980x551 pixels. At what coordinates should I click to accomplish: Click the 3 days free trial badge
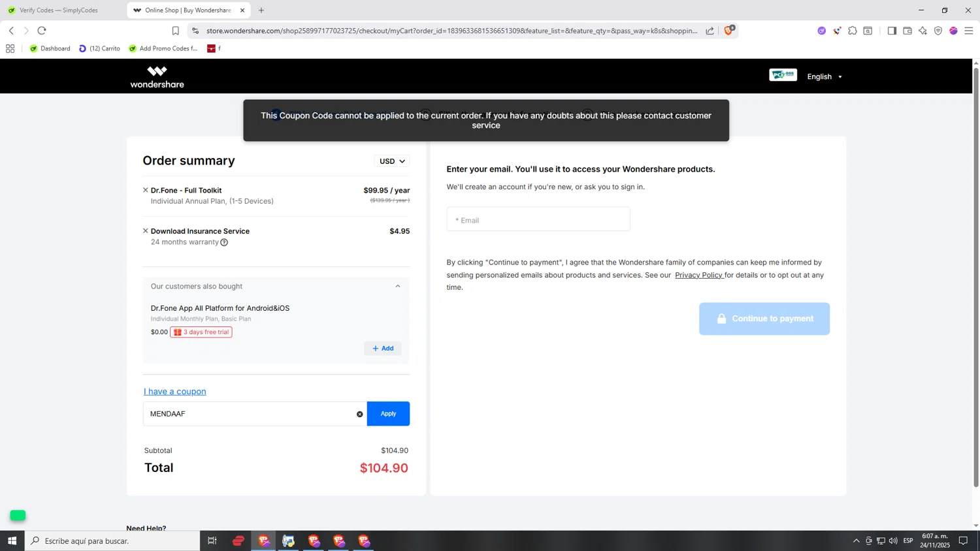(201, 332)
